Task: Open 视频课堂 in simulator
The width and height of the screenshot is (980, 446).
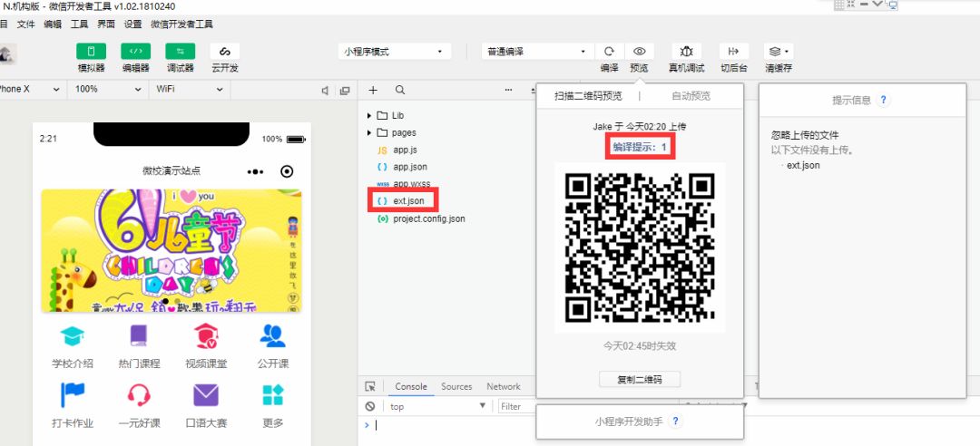Action: click(206, 346)
